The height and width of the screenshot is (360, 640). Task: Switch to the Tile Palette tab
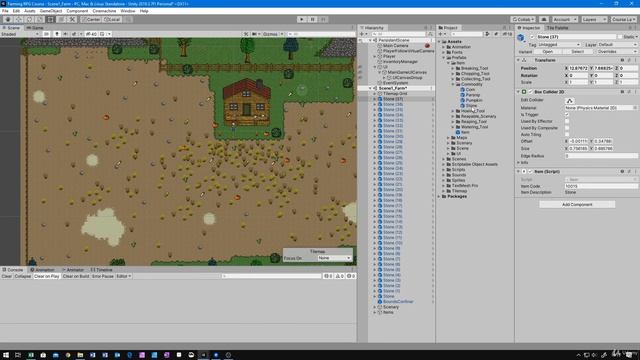[557, 28]
